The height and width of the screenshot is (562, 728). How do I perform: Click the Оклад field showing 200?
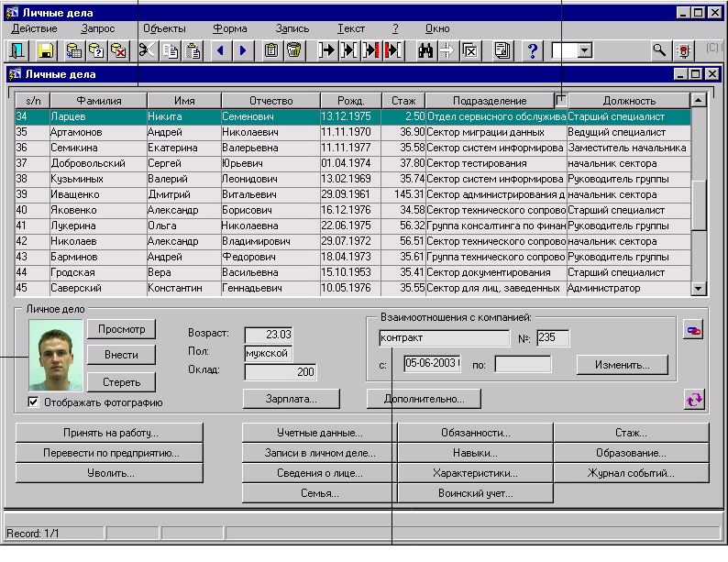click(281, 371)
